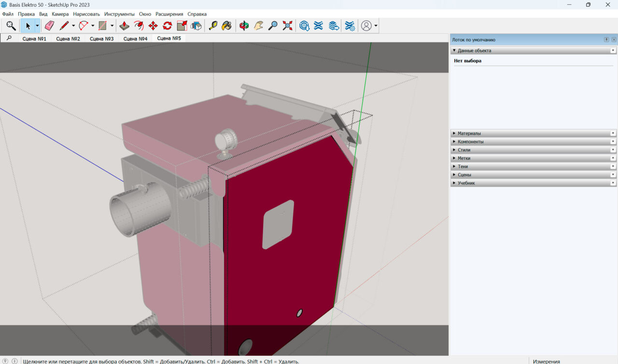Close the Компоненты panel
Screen dimensions: 618x364
pos(613,141)
